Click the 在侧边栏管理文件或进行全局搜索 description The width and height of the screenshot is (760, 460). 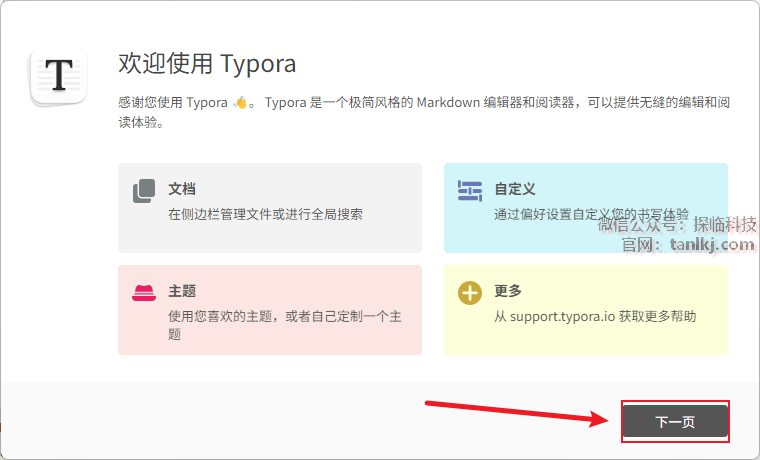coord(265,214)
